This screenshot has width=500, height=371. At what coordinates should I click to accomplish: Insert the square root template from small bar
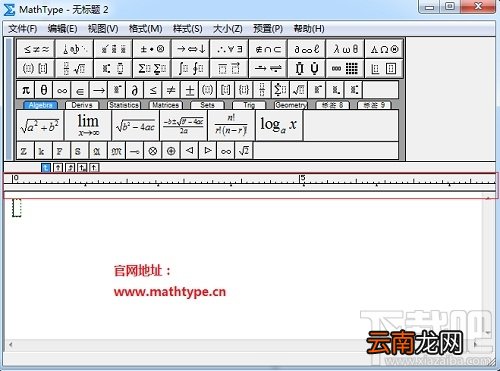pos(298,90)
